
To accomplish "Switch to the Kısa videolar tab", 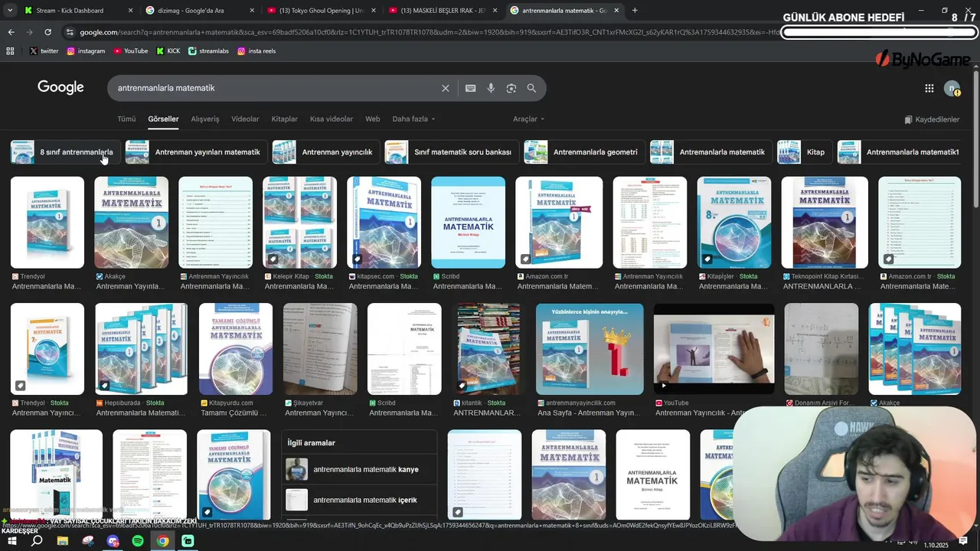I will (332, 119).
